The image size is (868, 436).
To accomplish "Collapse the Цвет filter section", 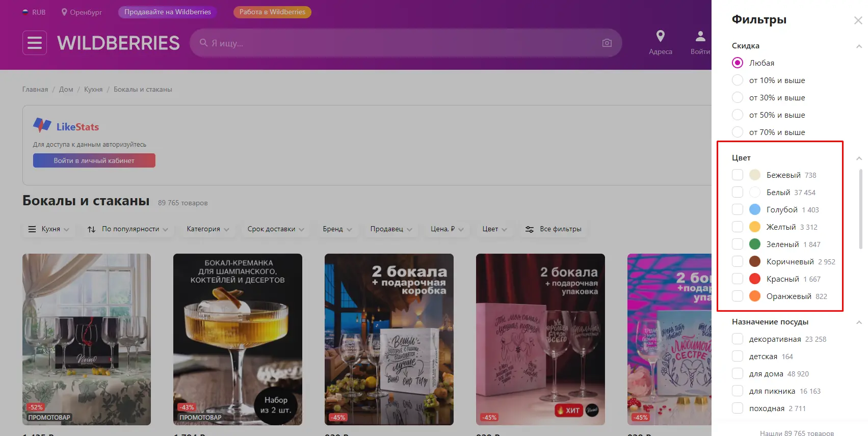I will pos(859,158).
